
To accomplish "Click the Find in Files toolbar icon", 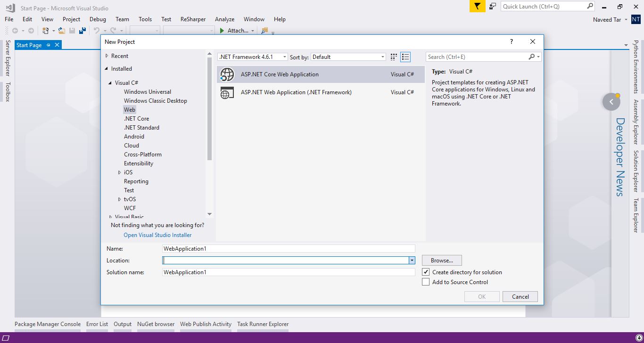I will point(264,31).
